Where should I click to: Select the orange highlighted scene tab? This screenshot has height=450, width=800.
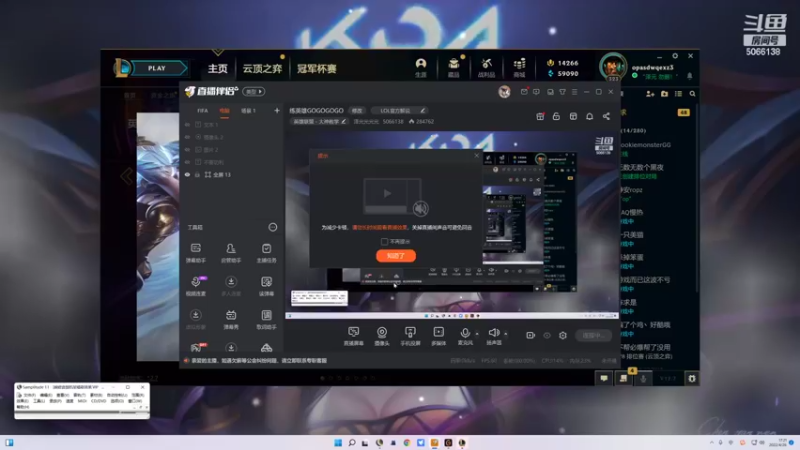click(x=224, y=111)
